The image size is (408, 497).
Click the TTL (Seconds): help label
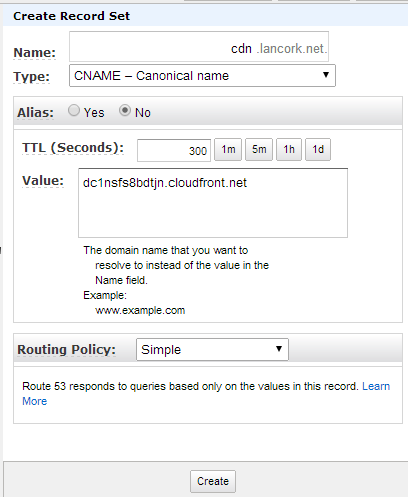pos(73,148)
